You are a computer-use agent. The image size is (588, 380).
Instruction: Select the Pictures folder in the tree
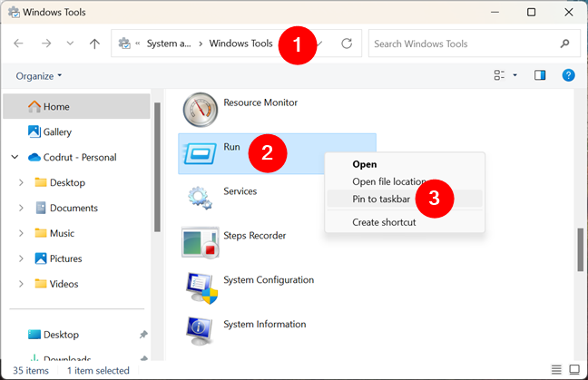(65, 258)
